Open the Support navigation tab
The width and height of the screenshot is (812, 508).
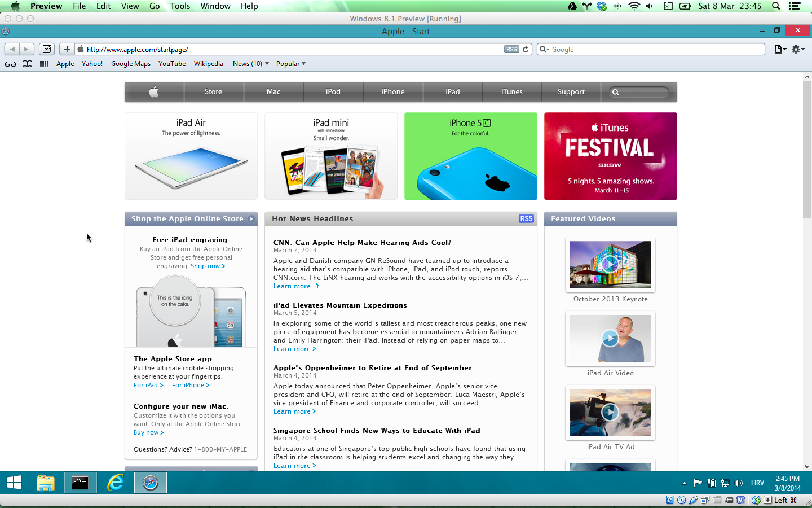point(571,91)
